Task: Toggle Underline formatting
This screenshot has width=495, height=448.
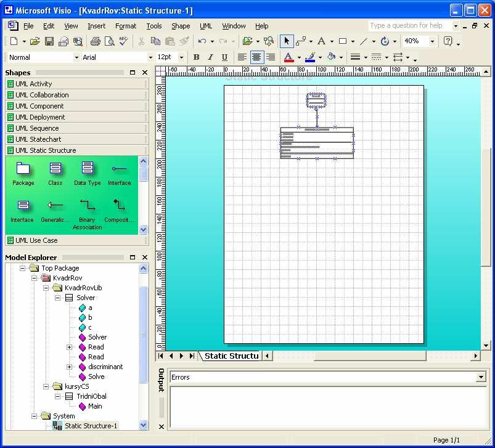Action: pos(224,57)
